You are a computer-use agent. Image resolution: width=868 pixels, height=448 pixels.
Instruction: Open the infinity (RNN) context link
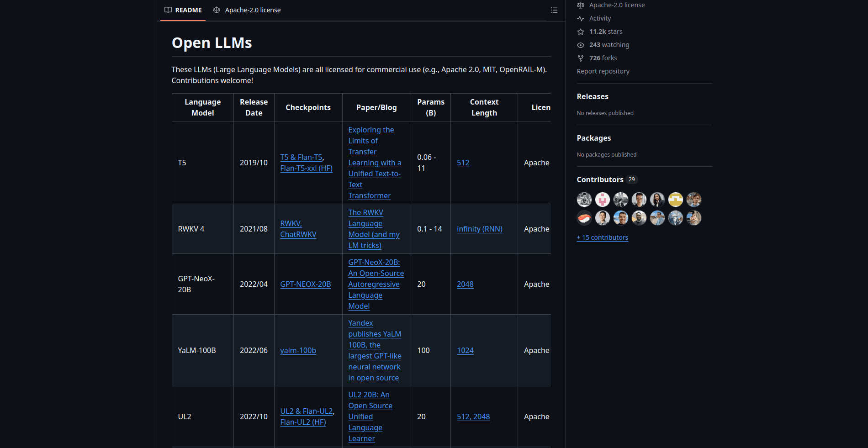tap(480, 229)
